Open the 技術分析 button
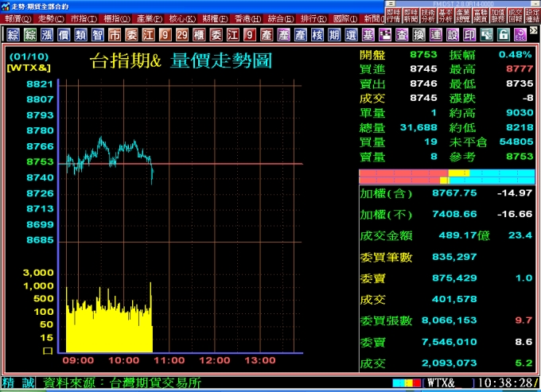 [x=428, y=16]
